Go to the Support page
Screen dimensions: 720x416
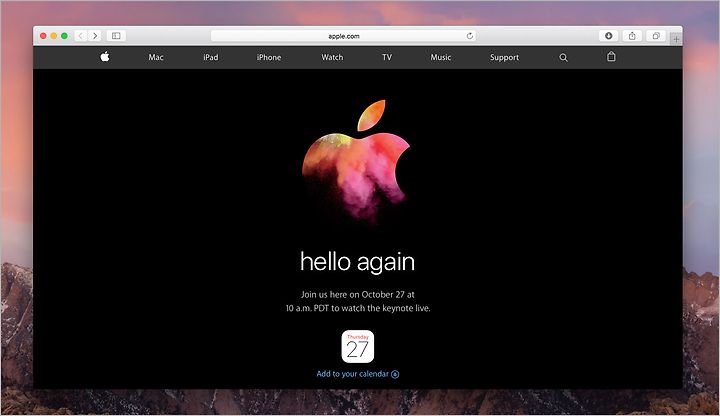(504, 57)
